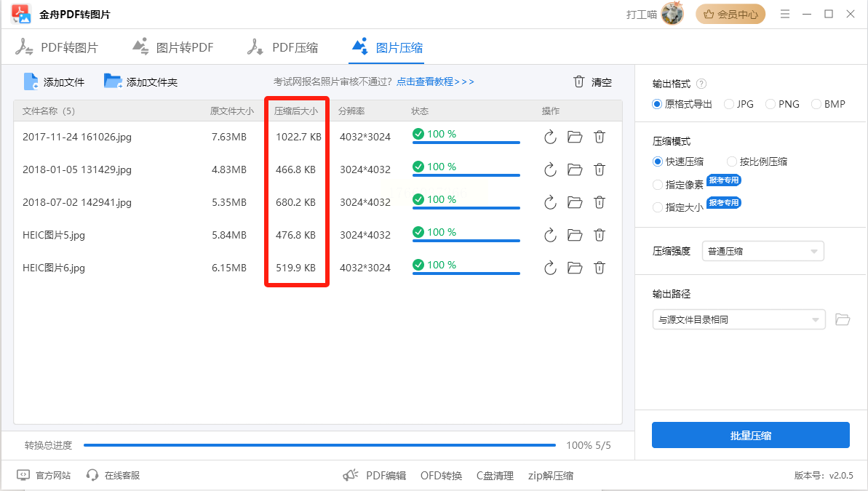Viewport: 868px width, 491px height.
Task: Click the 清空 trash icon to clear list
Action: pyautogui.click(x=579, y=81)
